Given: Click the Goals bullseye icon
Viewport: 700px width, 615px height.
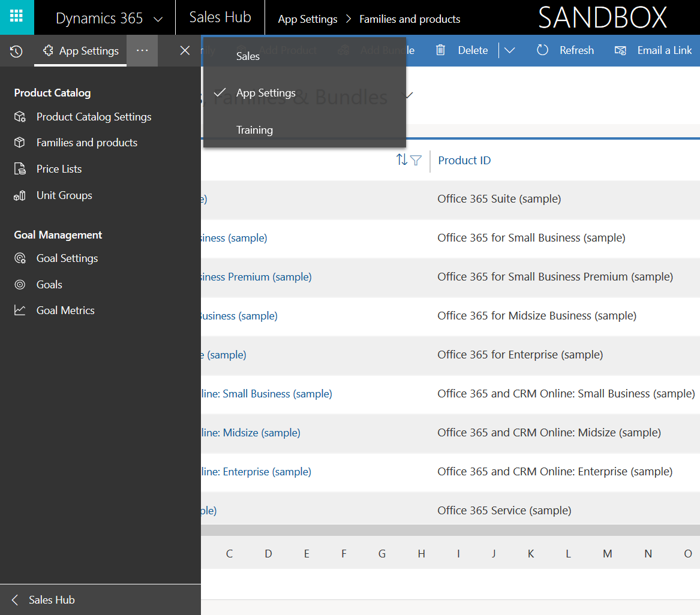Looking at the screenshot, I should tap(20, 285).
